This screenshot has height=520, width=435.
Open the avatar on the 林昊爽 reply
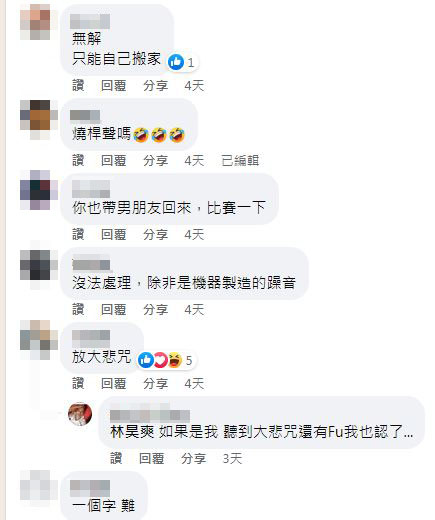80,414
